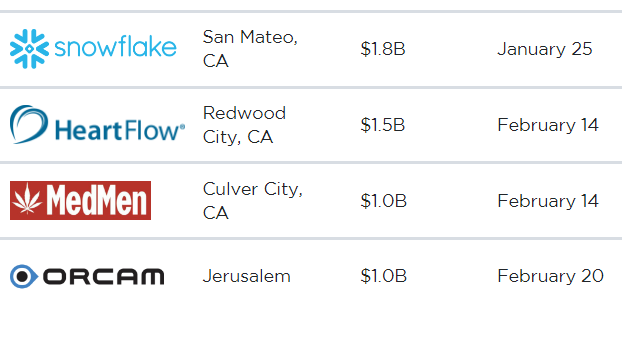Click the OrCam blue eye icon

(x=23, y=276)
